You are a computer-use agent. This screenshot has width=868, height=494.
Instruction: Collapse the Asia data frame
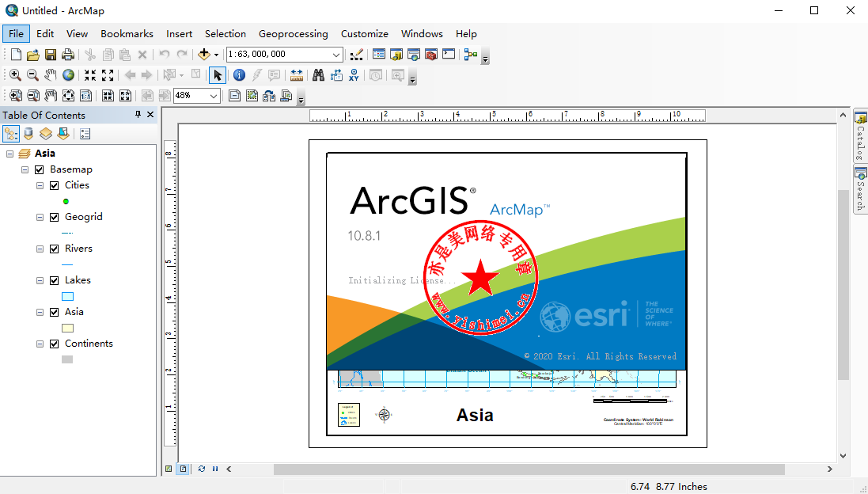click(x=9, y=154)
